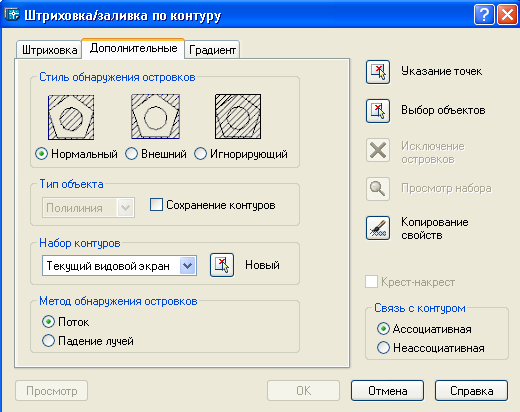
Task: Switch to the Дополнительные tab
Action: pos(133,49)
